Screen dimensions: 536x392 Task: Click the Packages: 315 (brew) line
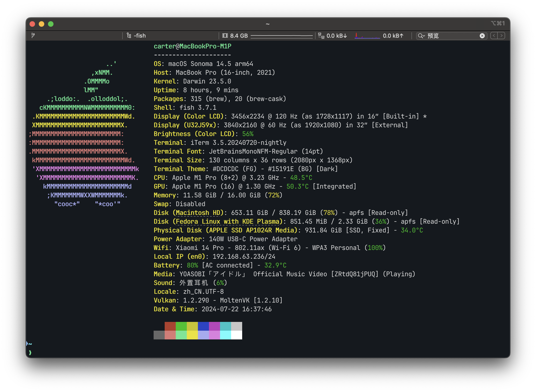click(x=220, y=99)
